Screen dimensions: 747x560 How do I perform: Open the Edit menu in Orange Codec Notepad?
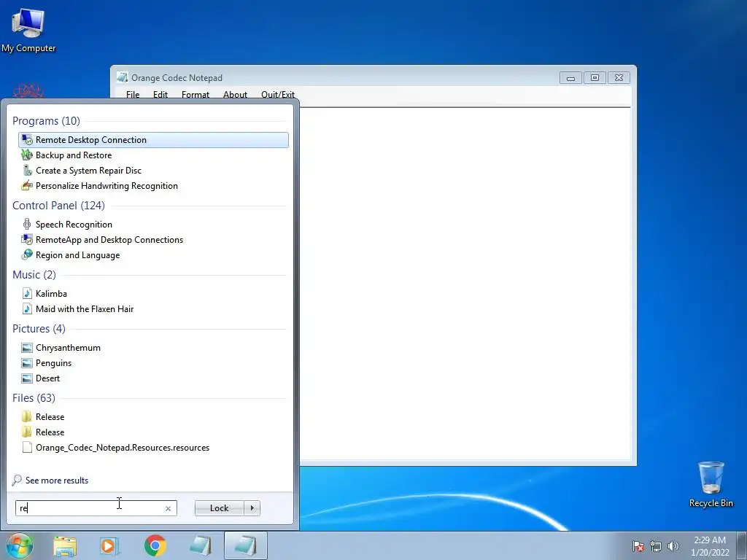coord(160,94)
